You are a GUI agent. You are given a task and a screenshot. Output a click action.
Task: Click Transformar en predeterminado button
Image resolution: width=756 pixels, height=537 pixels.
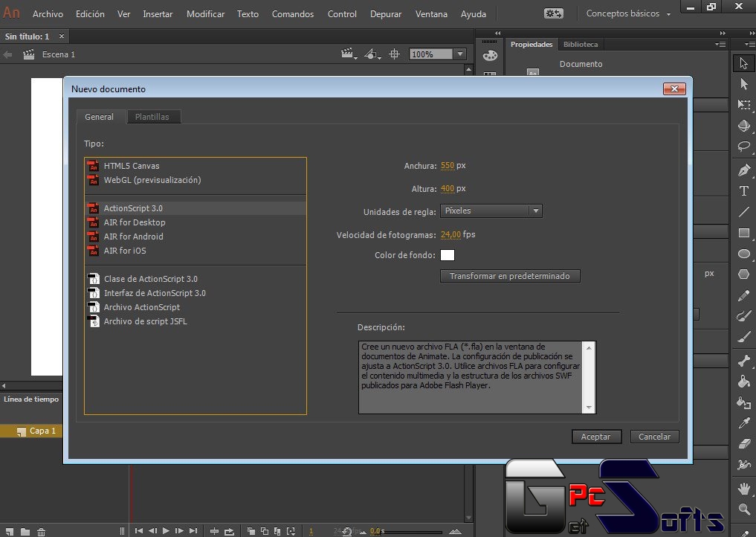pyautogui.click(x=510, y=276)
